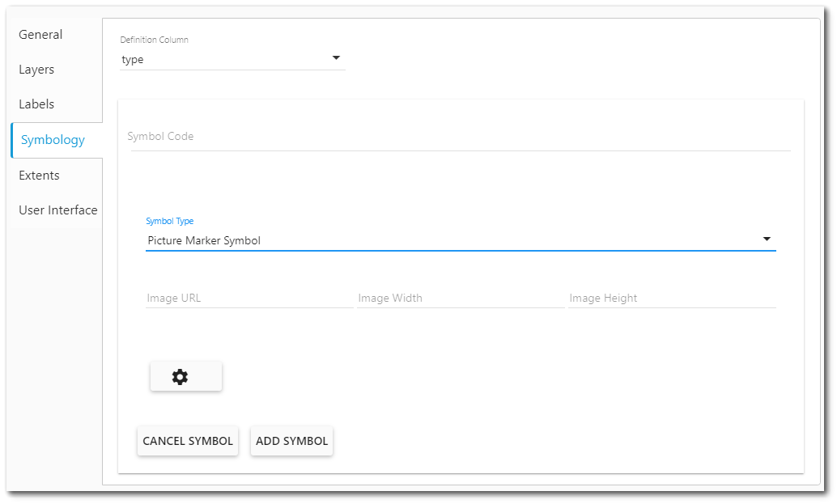Select the Symbology tab
837x504 pixels.
tap(53, 140)
